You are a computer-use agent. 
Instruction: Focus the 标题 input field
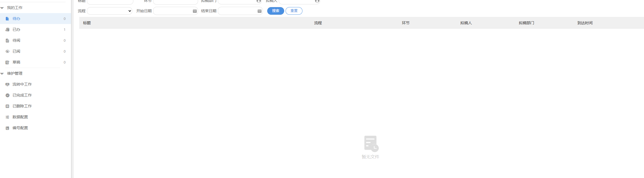[110, 2]
